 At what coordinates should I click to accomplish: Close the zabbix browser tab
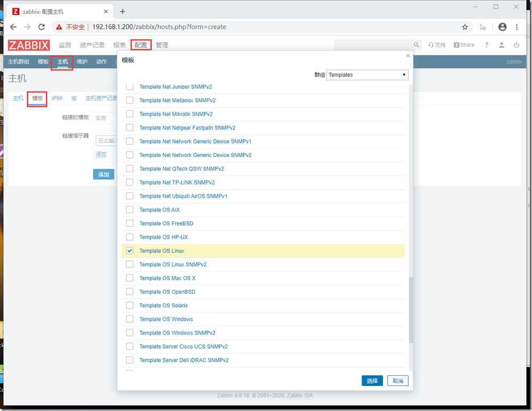tap(106, 12)
